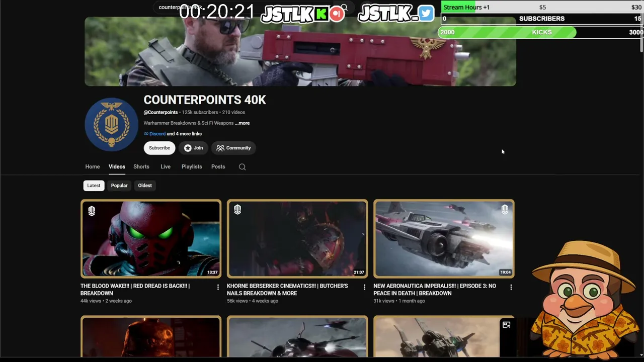The image size is (644, 362).
Task: Click the COUNTERPOINTS 40K channel name
Action: click(205, 100)
